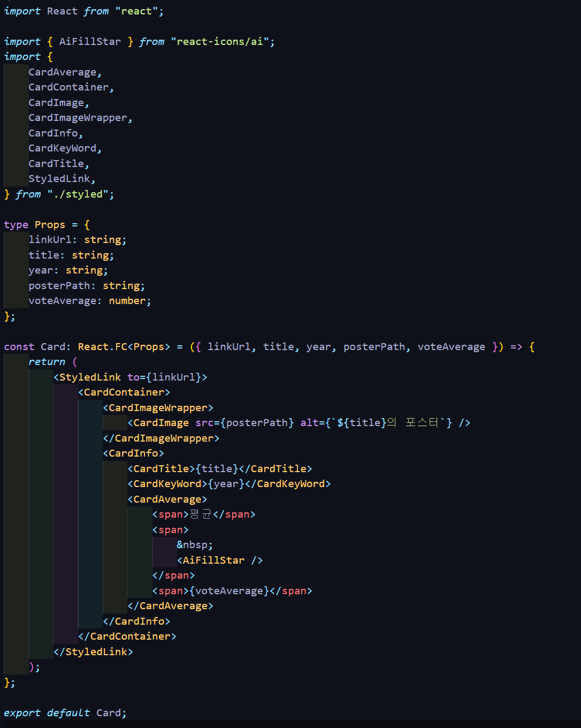Click title: string property line

click(x=71, y=255)
